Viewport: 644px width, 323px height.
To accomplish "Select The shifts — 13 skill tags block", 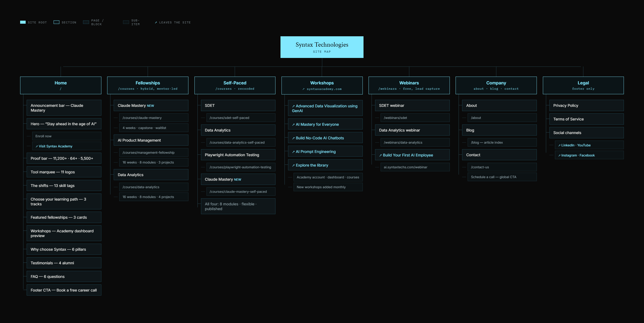I will 64,185.
